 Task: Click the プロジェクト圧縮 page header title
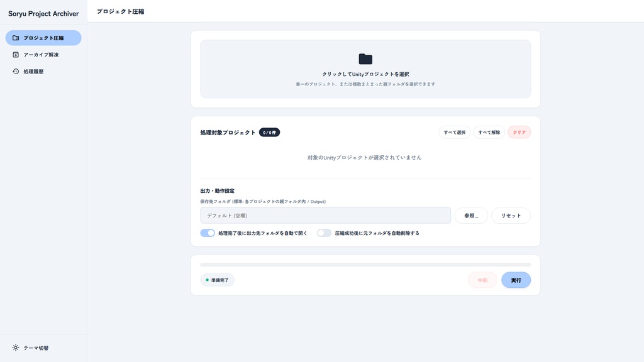pyautogui.click(x=120, y=11)
